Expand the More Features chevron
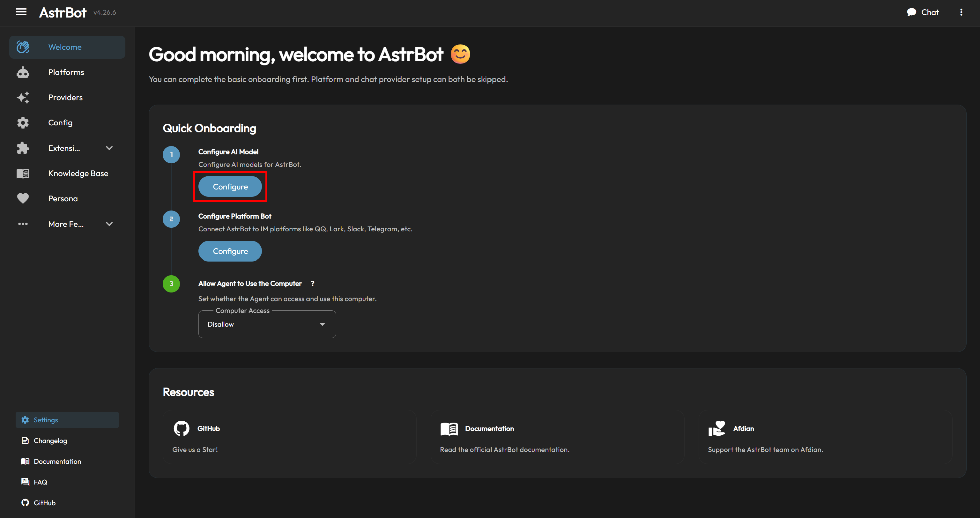Screen dimensions: 980x518 point(109,224)
